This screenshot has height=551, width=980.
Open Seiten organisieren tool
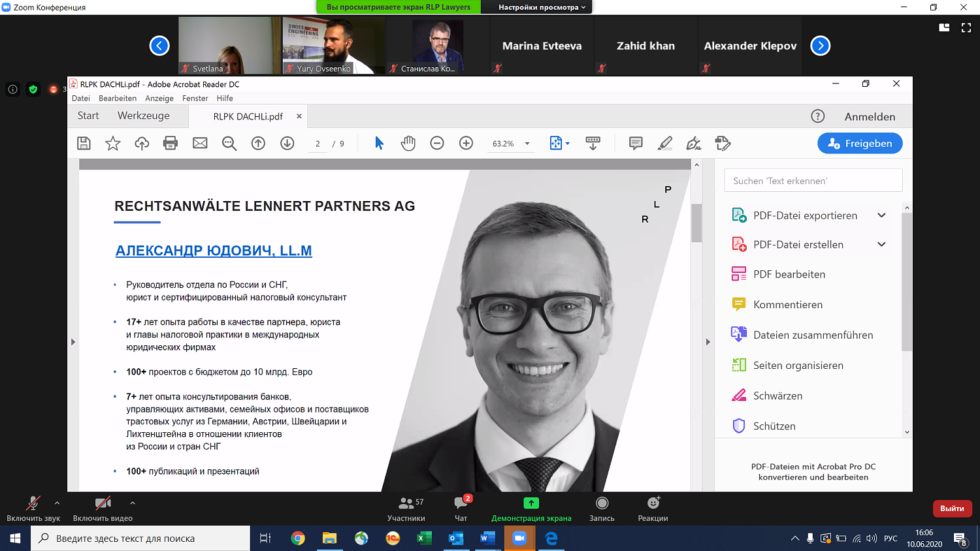(x=798, y=366)
